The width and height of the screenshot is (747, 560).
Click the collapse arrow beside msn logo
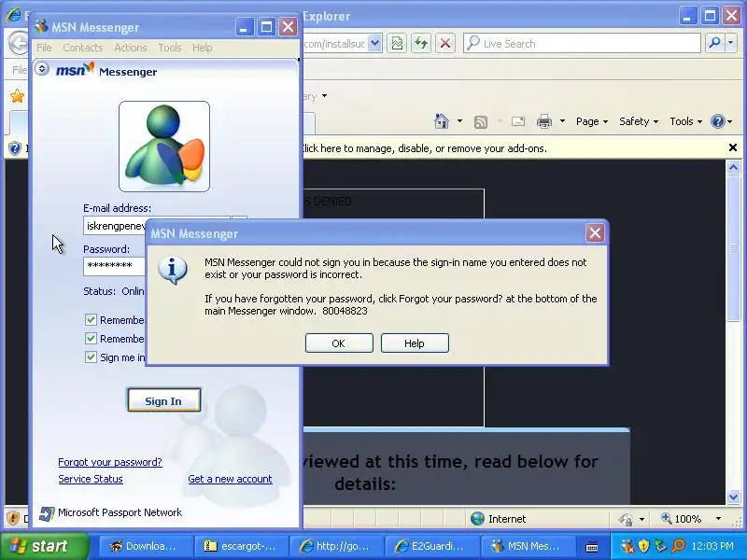pyautogui.click(x=42, y=68)
